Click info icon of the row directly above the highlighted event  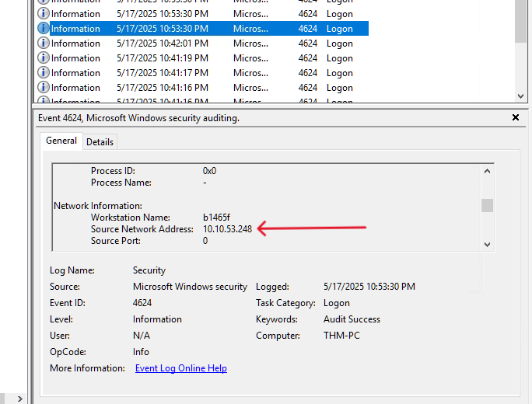(44, 14)
